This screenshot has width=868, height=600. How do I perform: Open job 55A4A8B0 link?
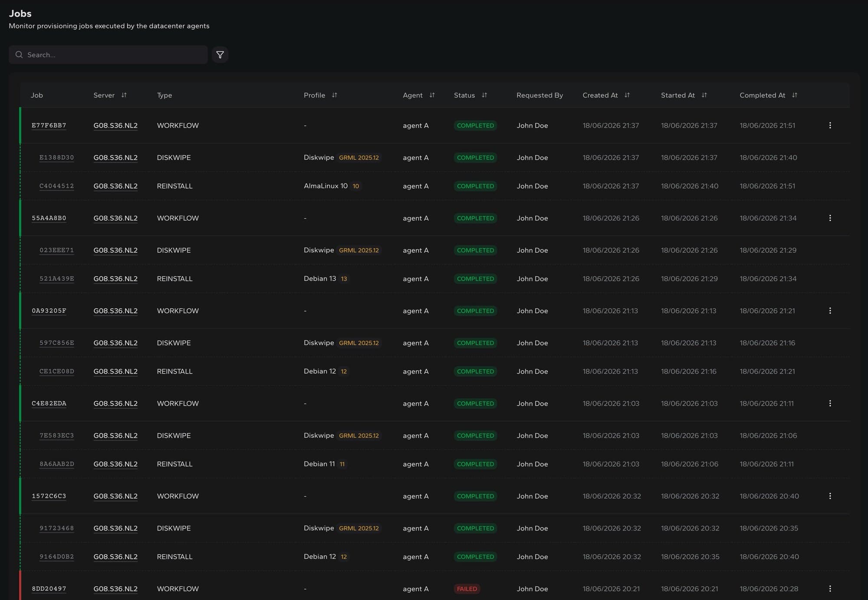coord(49,218)
